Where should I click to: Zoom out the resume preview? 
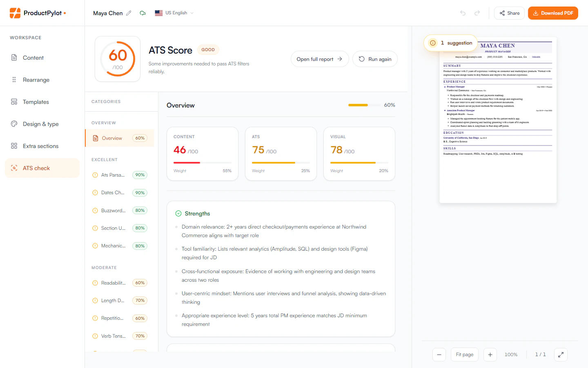click(439, 355)
